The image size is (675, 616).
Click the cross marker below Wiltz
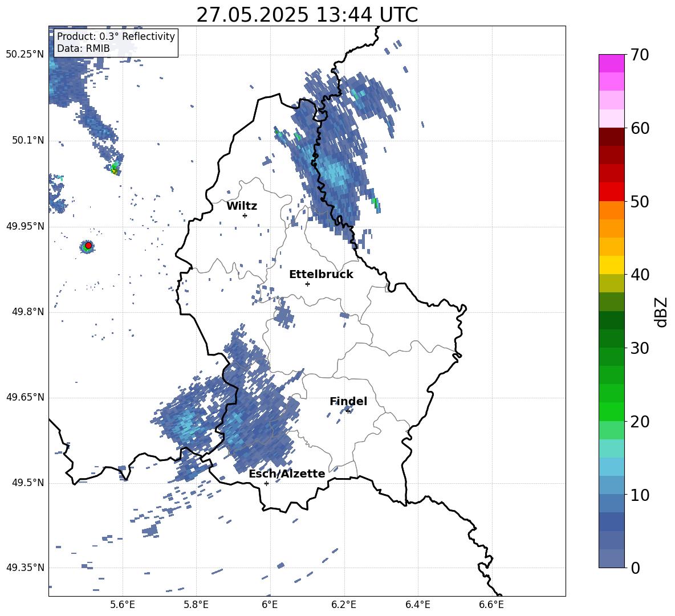tap(245, 215)
